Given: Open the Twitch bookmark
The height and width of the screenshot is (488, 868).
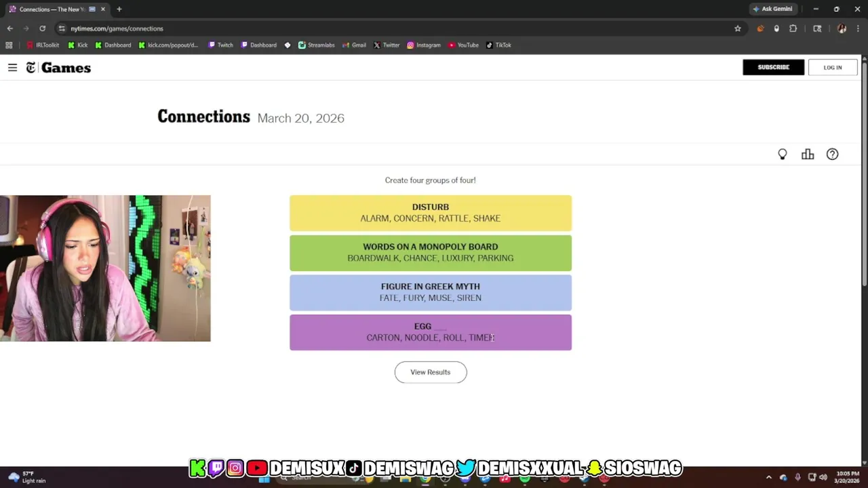Looking at the screenshot, I should 221,45.
